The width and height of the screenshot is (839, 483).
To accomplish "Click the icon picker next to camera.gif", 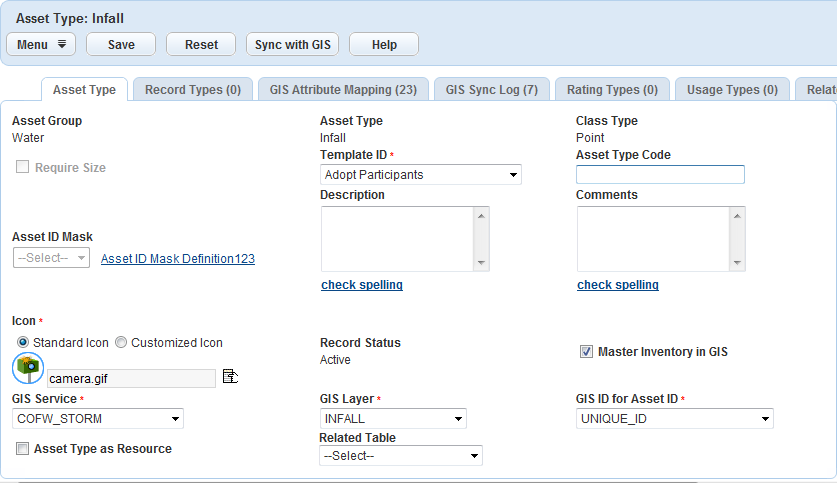I will [229, 376].
